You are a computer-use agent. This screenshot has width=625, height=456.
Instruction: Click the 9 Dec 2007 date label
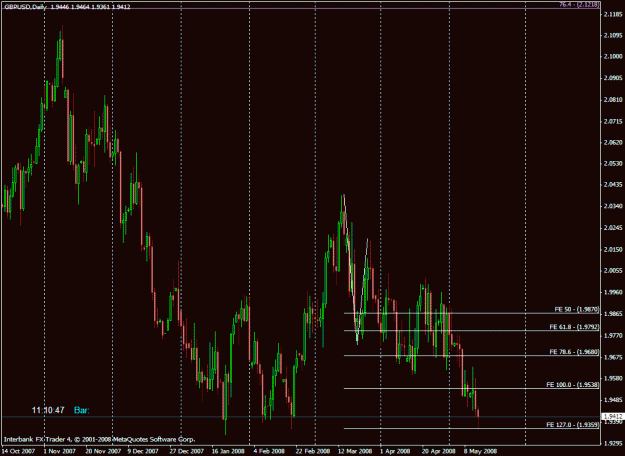pos(142,451)
